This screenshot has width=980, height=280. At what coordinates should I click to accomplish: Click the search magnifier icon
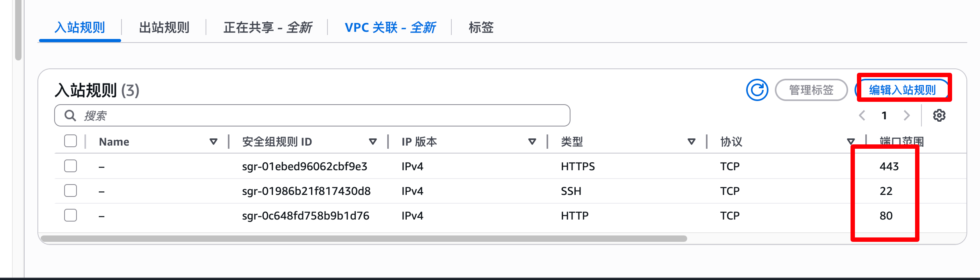point(70,115)
